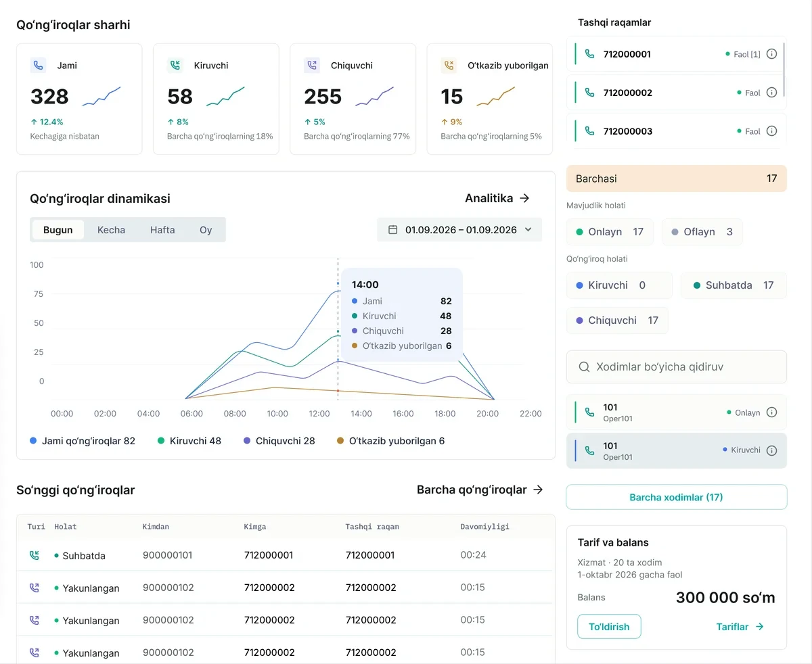Image resolution: width=812 pixels, height=664 pixels.
Task: Click info icon of Oper101 Onlayn employee
Action: [771, 412]
